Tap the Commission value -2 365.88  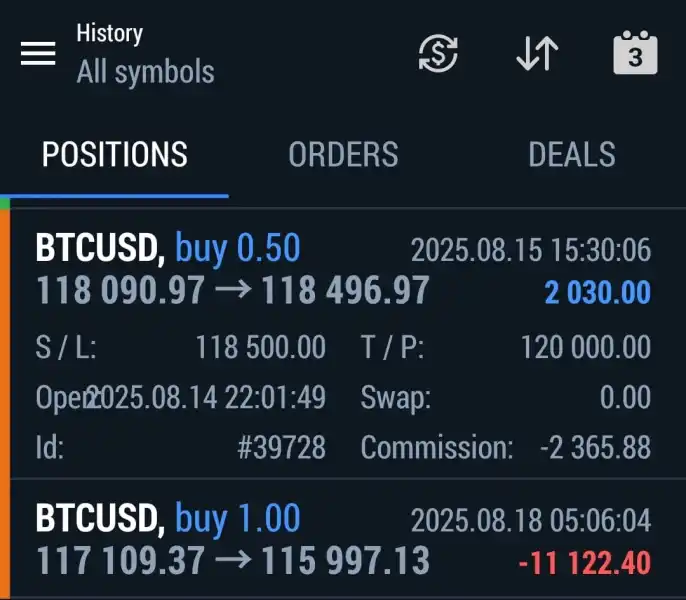pos(595,447)
